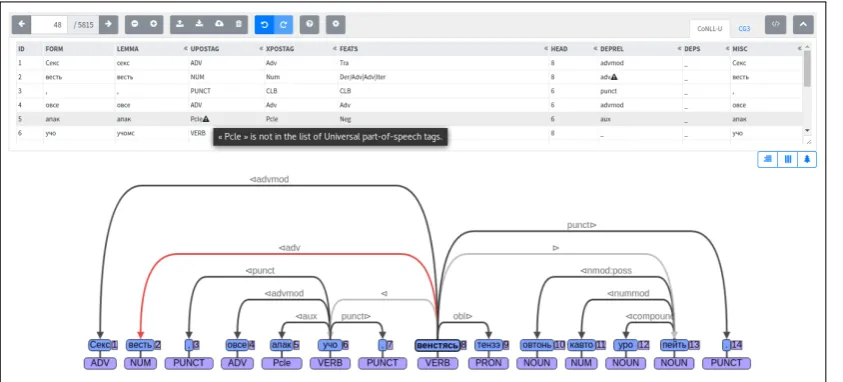Show the code view with the </> button
Viewport: 843px width, 382px height.
[x=775, y=24]
